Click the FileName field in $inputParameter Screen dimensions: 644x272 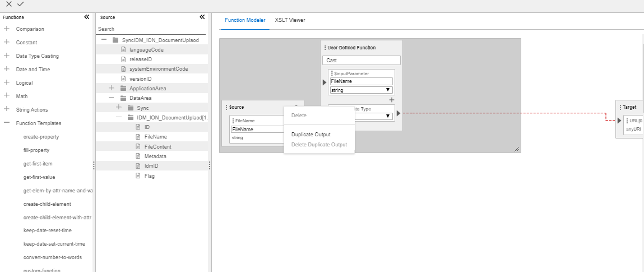[x=362, y=81]
